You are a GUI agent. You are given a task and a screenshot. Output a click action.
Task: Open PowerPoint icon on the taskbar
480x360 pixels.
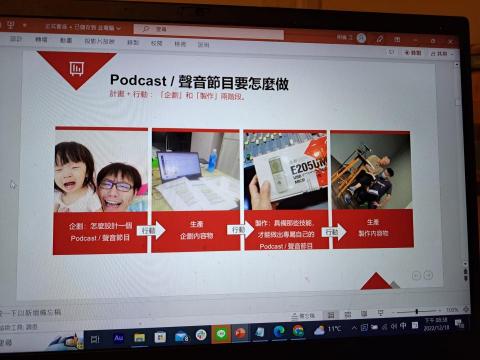click(240, 333)
